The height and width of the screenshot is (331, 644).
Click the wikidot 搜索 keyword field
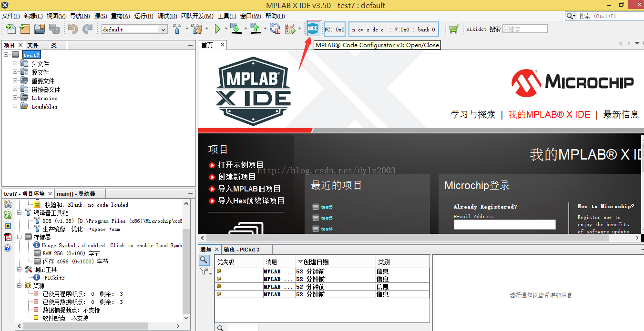525,29
